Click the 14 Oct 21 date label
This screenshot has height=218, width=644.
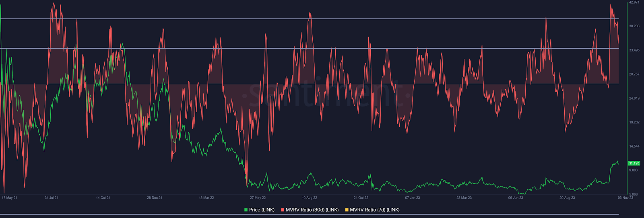pyautogui.click(x=103, y=198)
